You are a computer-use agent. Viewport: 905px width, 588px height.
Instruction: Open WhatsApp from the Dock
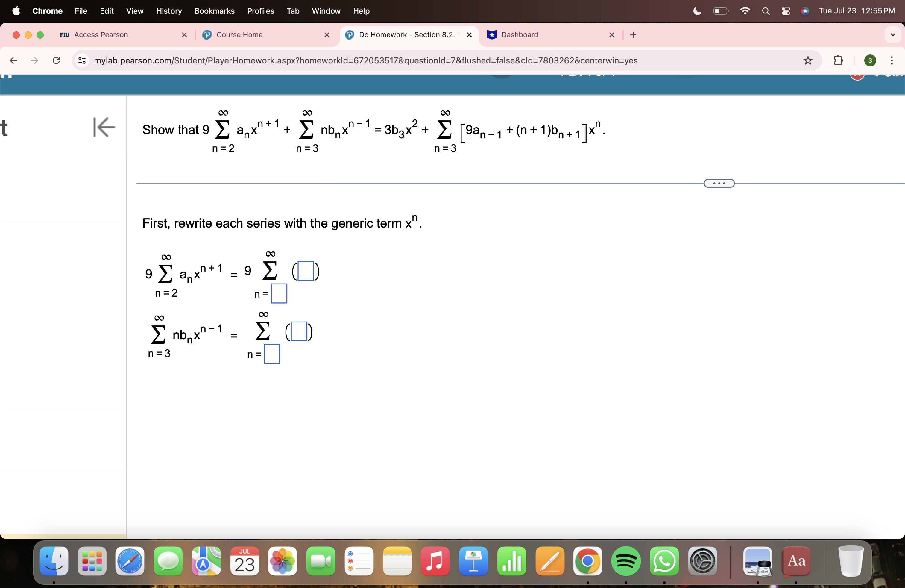[664, 562]
